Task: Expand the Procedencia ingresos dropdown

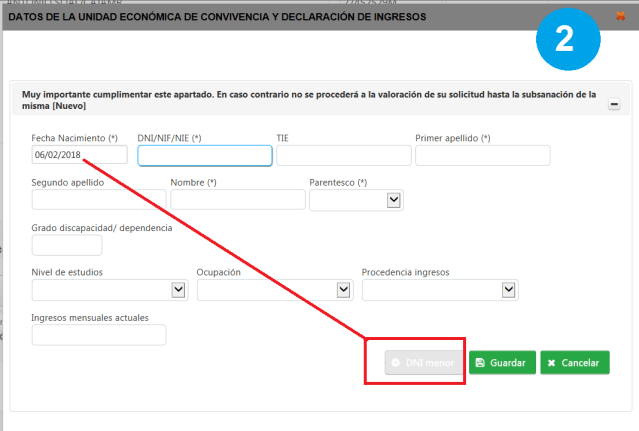Action: (x=439, y=290)
